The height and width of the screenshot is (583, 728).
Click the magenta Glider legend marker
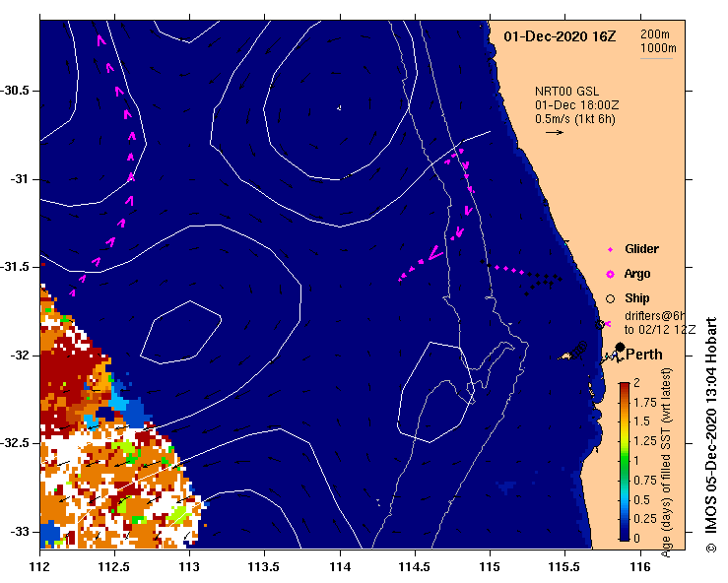(610, 250)
